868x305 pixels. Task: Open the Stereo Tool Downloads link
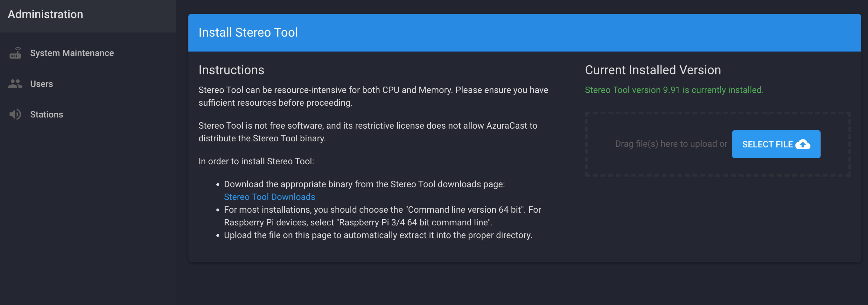pos(269,196)
